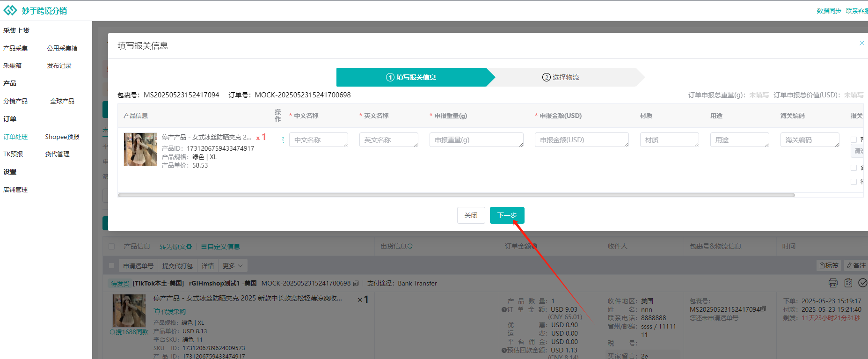Click the product thumbnail in the dialog
This screenshot has height=359, width=868.
pyautogui.click(x=140, y=149)
